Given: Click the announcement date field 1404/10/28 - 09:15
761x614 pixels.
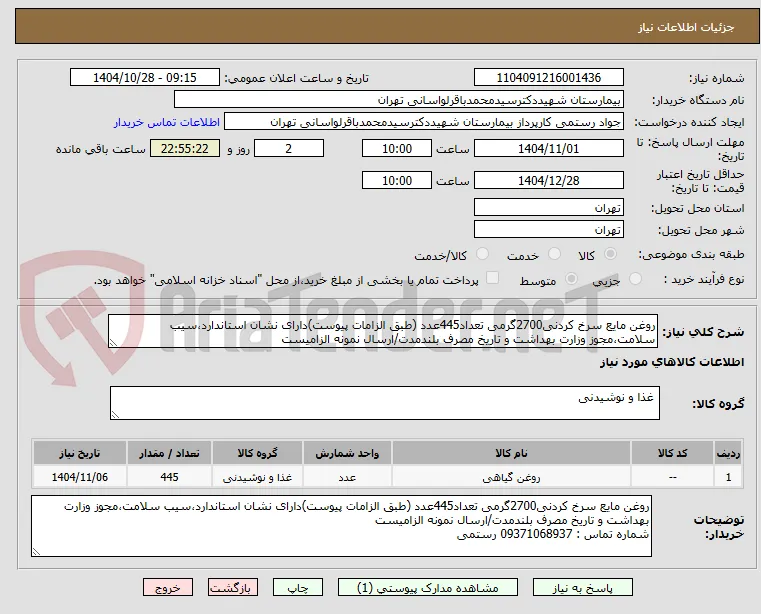Looking at the screenshot, I should tap(145, 77).
